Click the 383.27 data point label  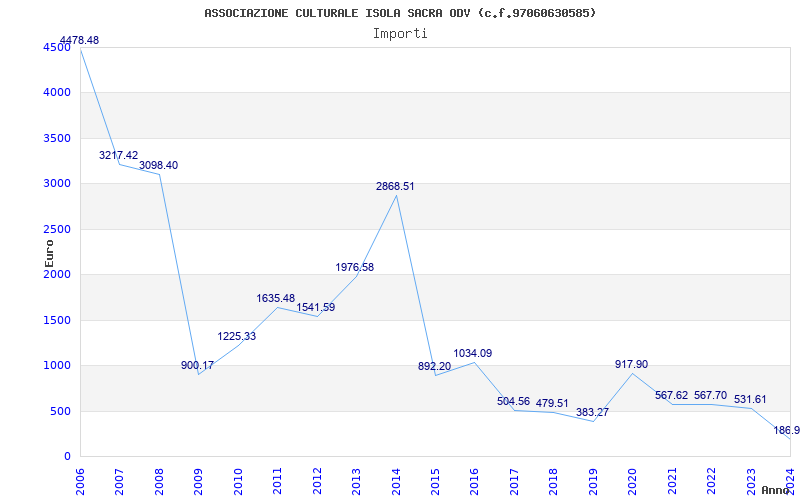coord(592,412)
